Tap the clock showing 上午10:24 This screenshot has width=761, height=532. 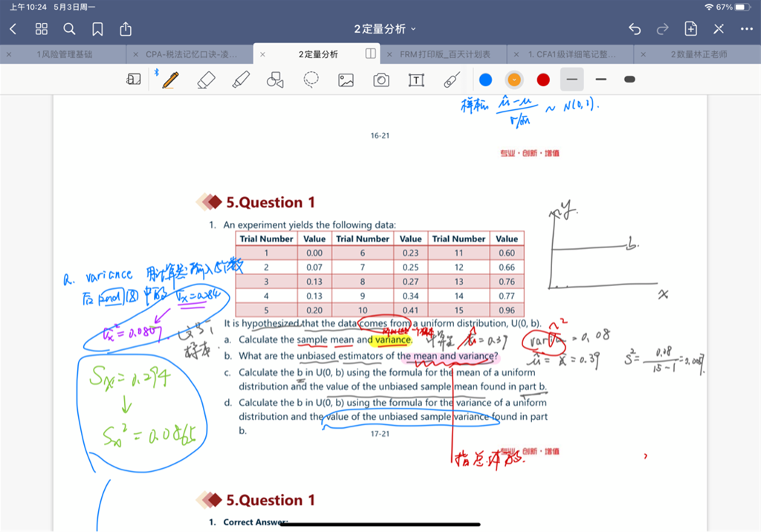[28, 7]
